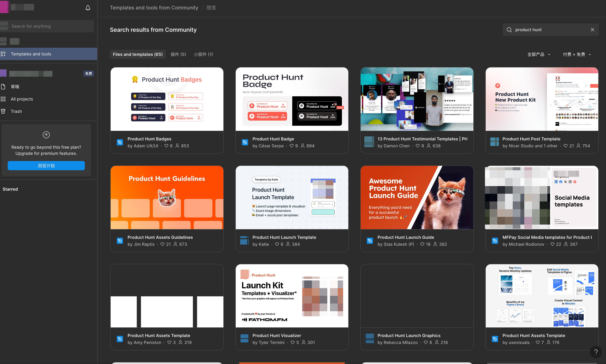Click the heart icon on MFPay Social Media templates
The height and width of the screenshot is (364, 606).
coord(552,244)
